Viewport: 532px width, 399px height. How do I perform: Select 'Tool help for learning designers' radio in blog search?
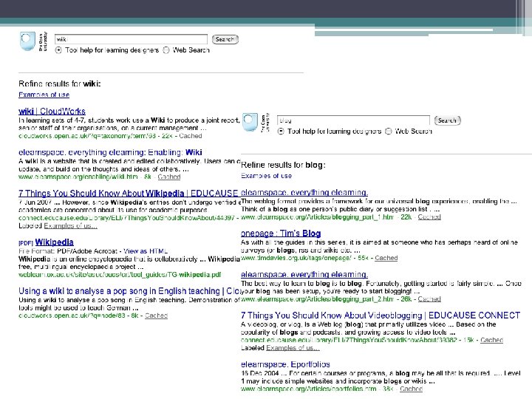point(281,132)
